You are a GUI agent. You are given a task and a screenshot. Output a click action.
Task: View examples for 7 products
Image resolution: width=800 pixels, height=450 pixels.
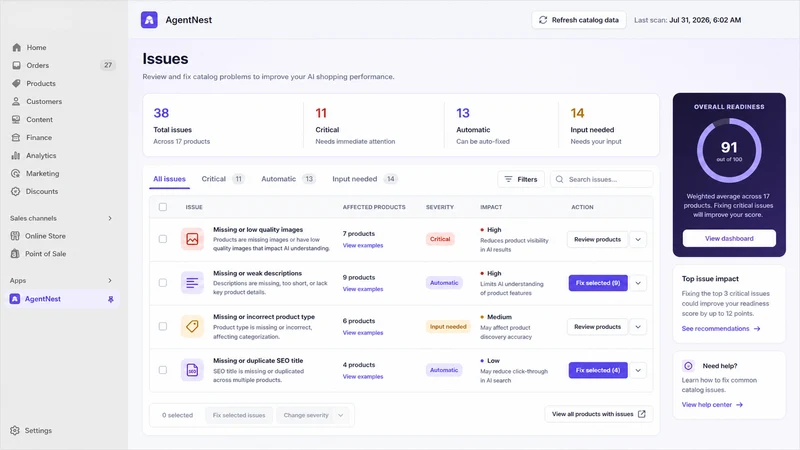pos(363,245)
